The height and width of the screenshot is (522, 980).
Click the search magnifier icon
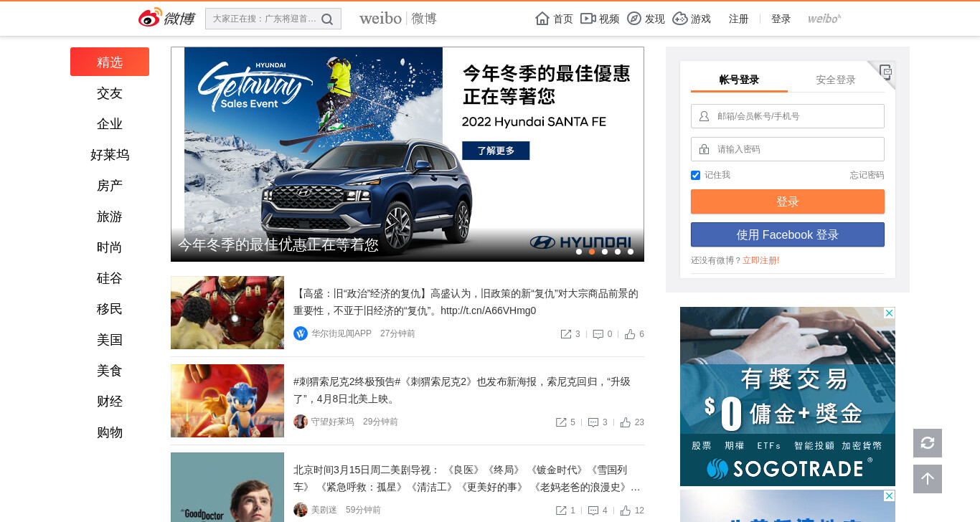(x=327, y=19)
